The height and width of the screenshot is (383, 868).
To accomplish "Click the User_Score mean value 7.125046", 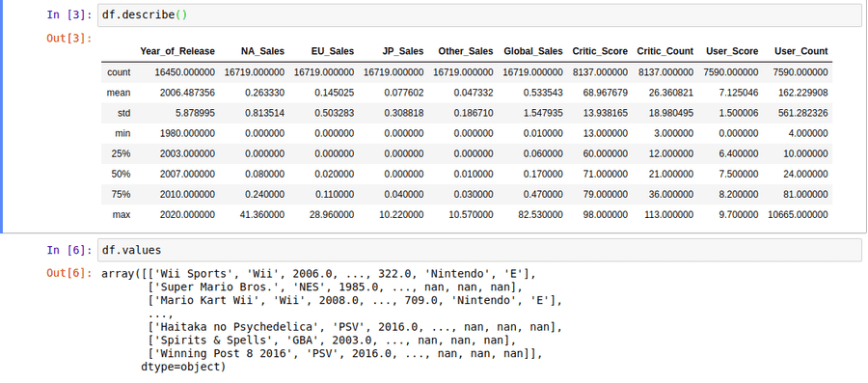I will [x=738, y=93].
